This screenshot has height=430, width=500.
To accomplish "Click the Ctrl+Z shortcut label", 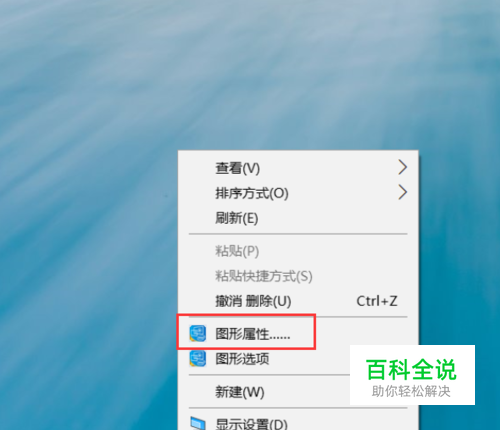I will point(377,301).
